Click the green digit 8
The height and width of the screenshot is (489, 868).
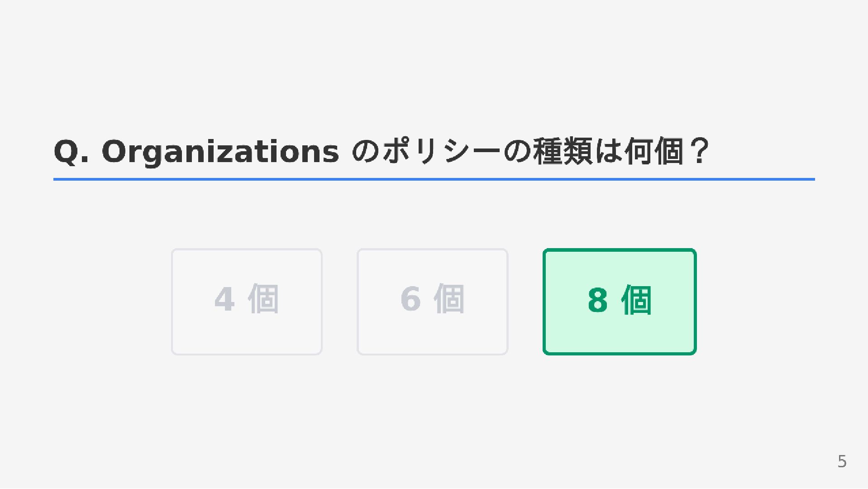[597, 300]
